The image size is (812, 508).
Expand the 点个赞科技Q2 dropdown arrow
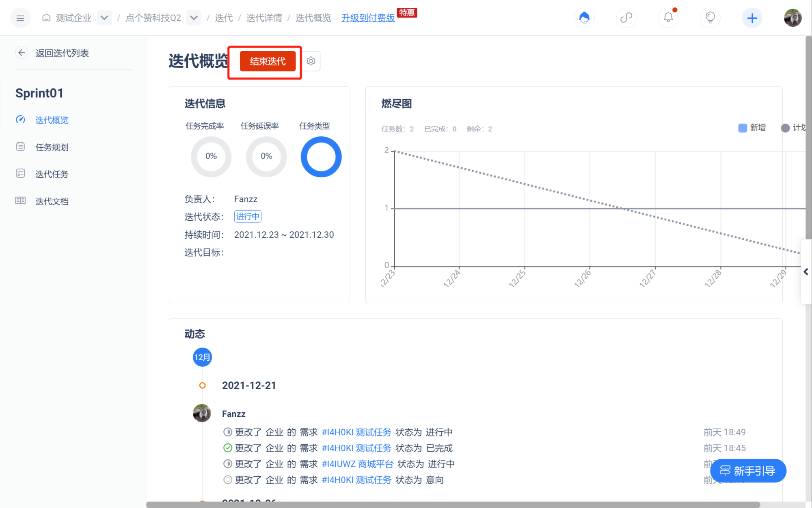[194, 18]
